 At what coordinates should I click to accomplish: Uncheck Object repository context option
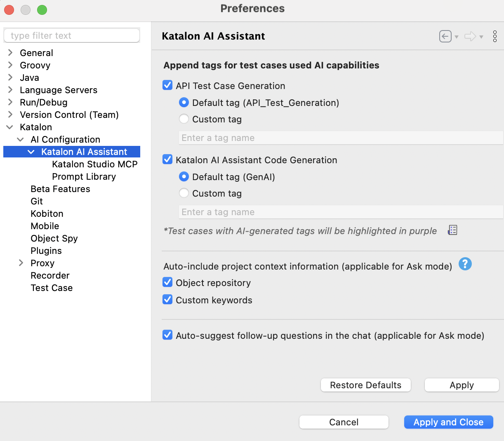[167, 282]
